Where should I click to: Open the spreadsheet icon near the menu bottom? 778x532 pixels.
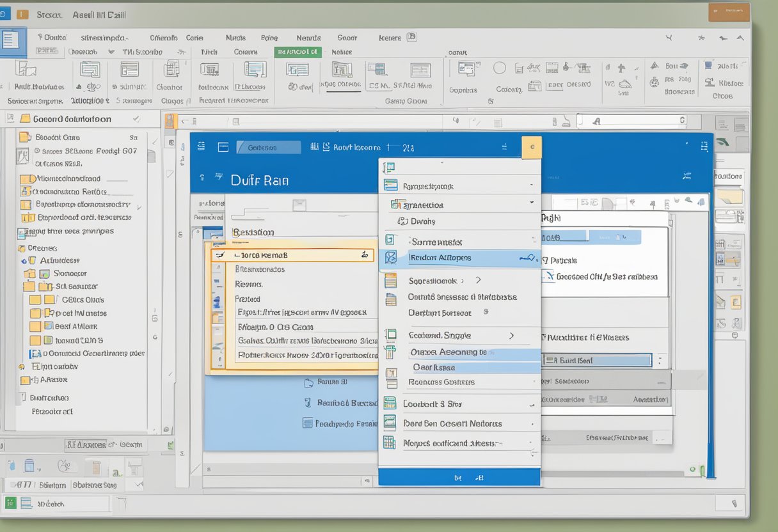pyautogui.click(x=390, y=442)
